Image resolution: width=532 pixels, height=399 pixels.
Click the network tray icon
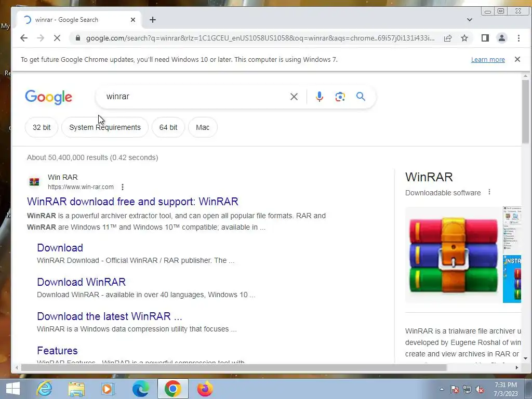467,389
